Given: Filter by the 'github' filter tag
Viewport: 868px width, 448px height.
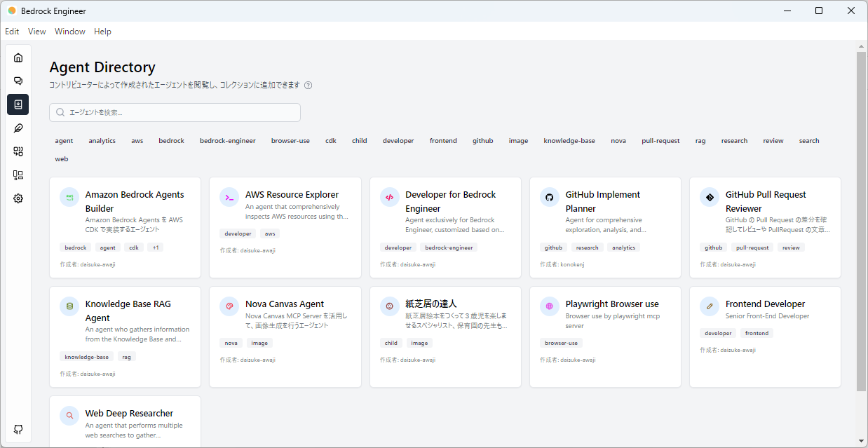Looking at the screenshot, I should click(483, 141).
